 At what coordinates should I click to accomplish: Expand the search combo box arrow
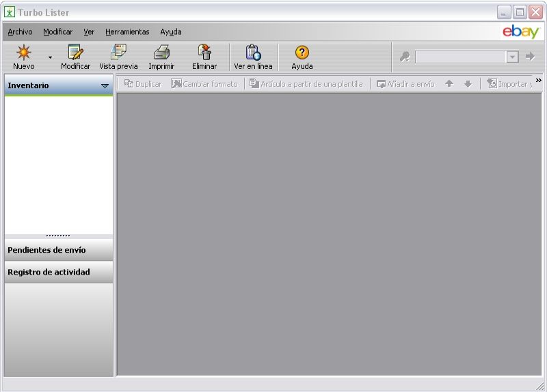click(x=512, y=57)
